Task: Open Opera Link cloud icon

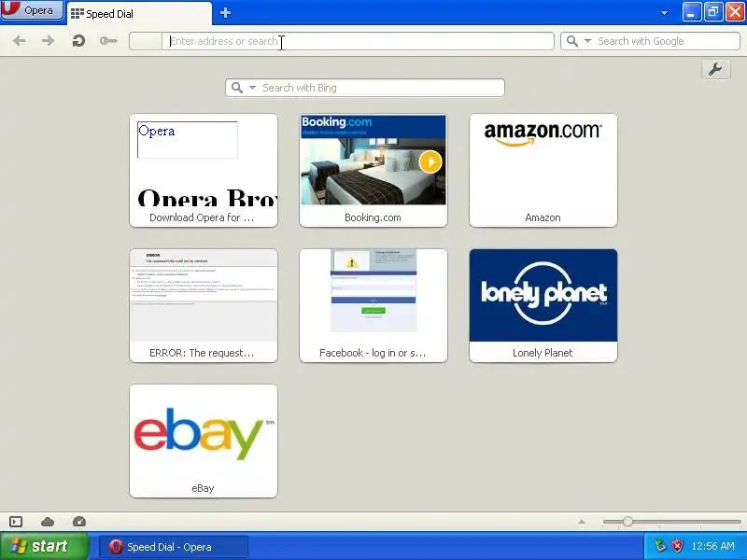Action: 48,522
